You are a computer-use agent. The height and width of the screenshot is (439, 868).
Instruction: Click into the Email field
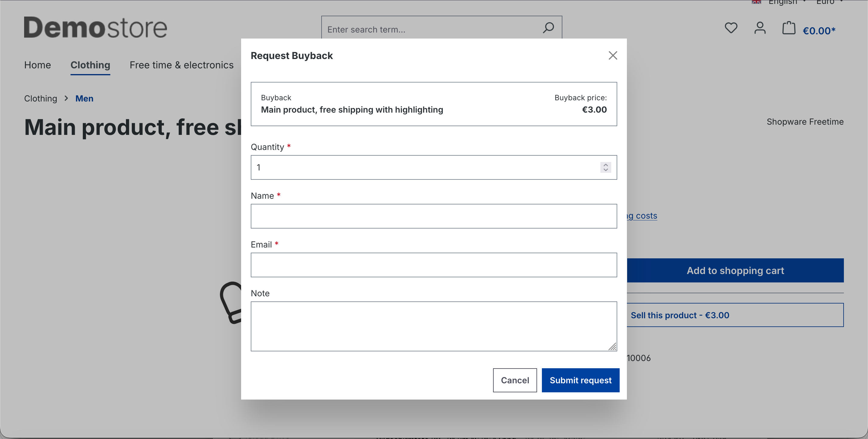coord(434,265)
